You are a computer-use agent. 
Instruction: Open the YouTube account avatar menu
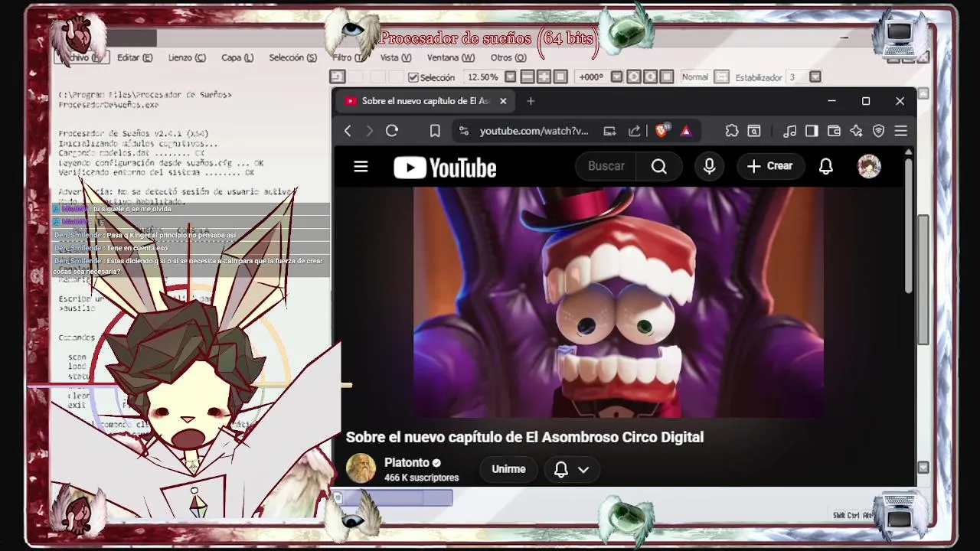pos(869,166)
